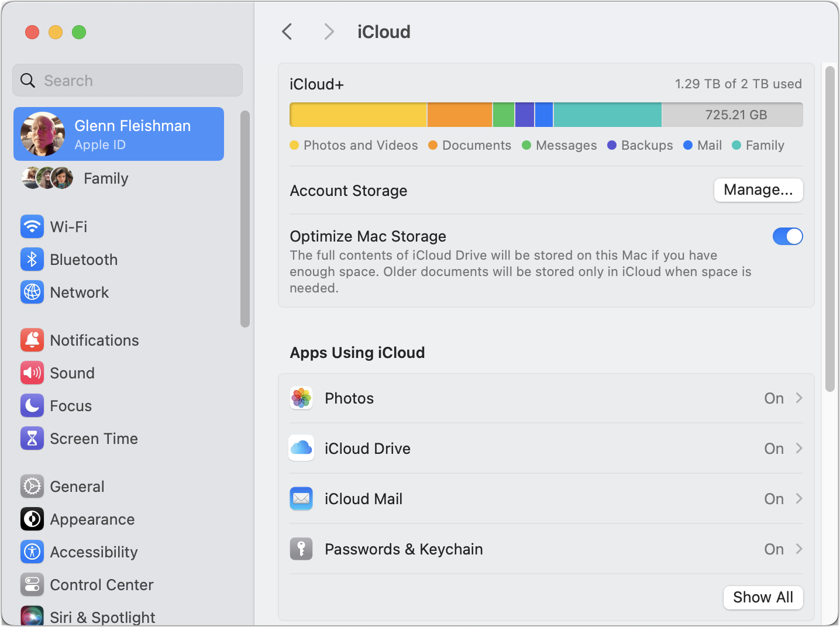Open the Siri & Spotlight icon
This screenshot has width=840, height=627.
(32, 616)
